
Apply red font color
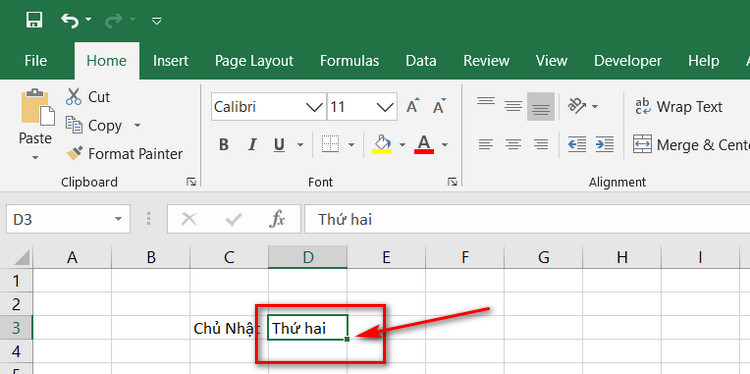coord(425,144)
